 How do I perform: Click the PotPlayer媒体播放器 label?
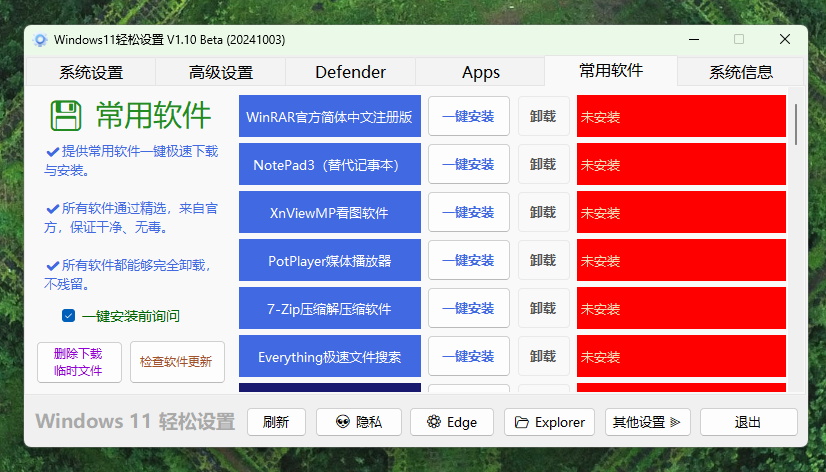pyautogui.click(x=330, y=260)
